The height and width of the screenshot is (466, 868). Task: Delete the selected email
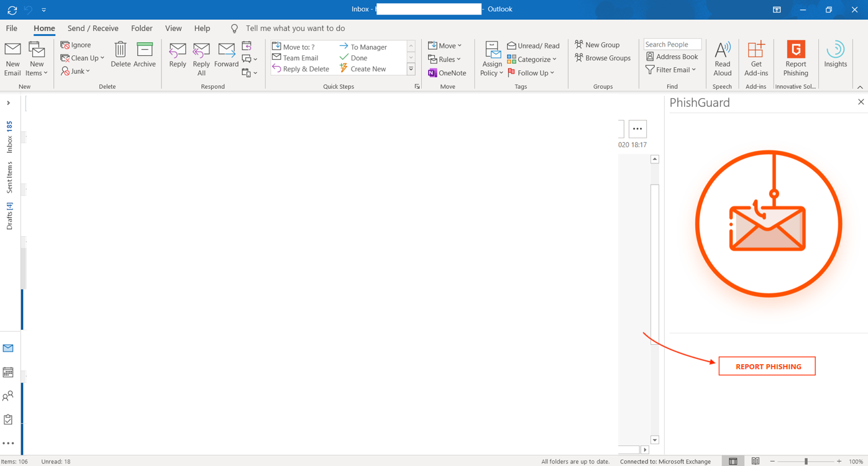point(121,55)
